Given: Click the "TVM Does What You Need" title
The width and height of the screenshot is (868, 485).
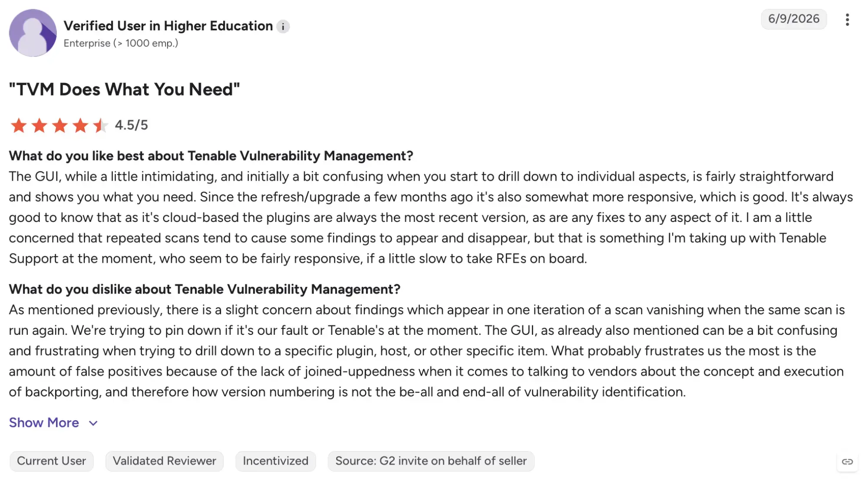Looking at the screenshot, I should (124, 89).
